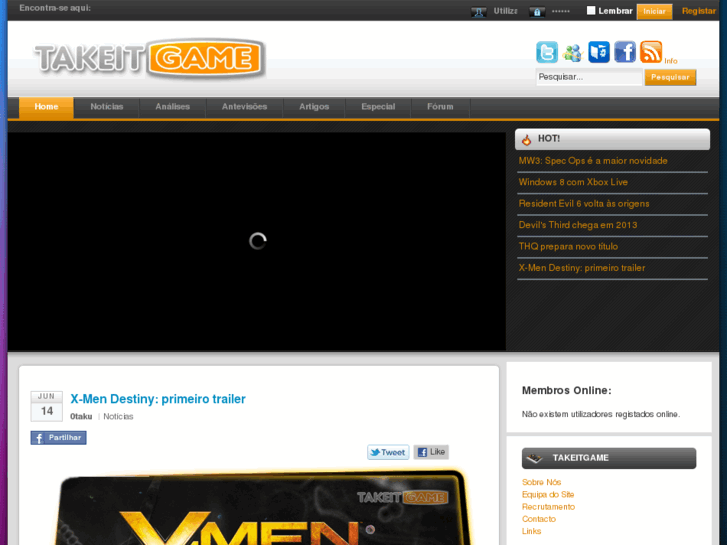Open 'THQ prepara novo título' headline

click(x=568, y=246)
